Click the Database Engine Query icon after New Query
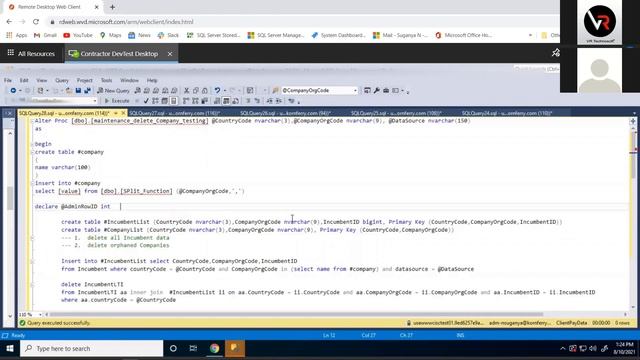 click(138, 91)
